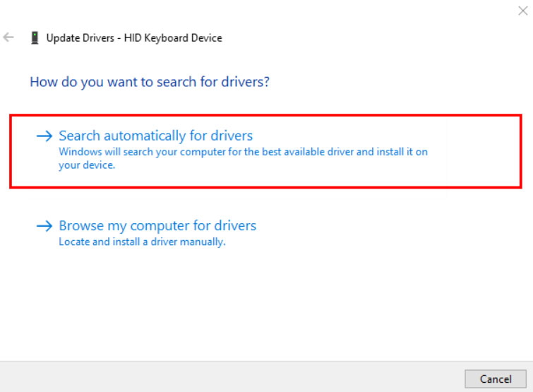Click 'Locate and install a driver manually' text
This screenshot has width=533, height=392.
[142, 242]
